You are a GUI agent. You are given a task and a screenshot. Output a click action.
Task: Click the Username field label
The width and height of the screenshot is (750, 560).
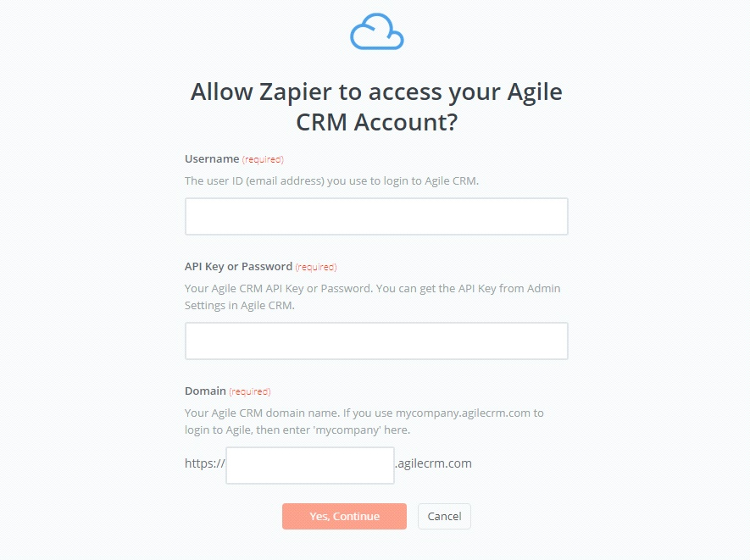212,158
